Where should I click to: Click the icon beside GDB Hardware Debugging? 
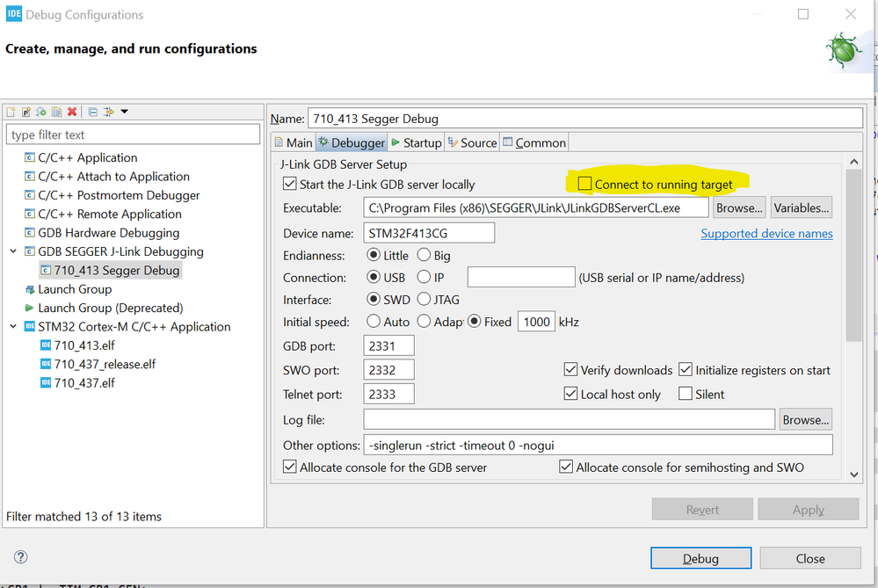pyautogui.click(x=30, y=232)
